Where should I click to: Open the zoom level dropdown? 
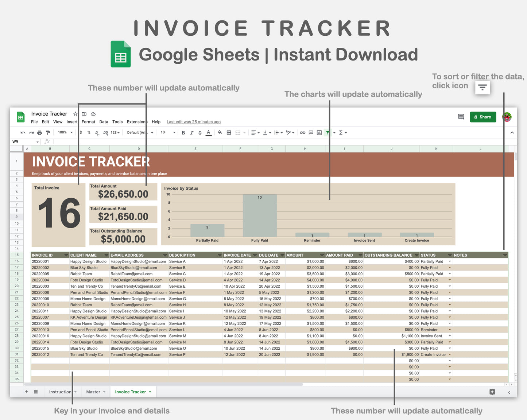click(x=64, y=132)
